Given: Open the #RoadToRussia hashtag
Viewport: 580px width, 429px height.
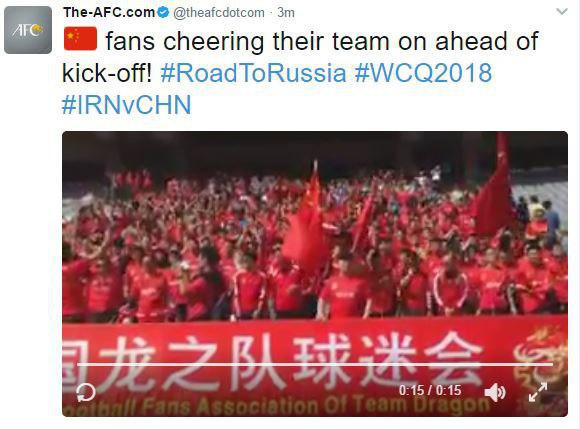Looking at the screenshot, I should click(x=253, y=72).
